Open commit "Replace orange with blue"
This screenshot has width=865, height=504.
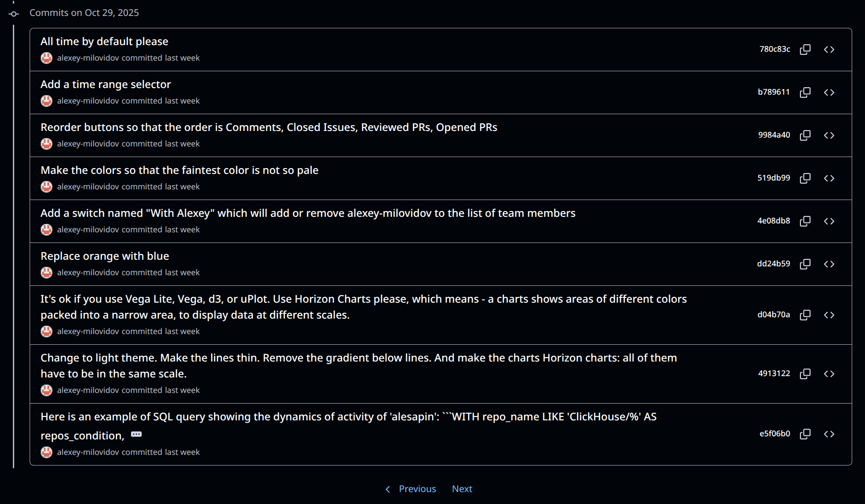(x=105, y=256)
